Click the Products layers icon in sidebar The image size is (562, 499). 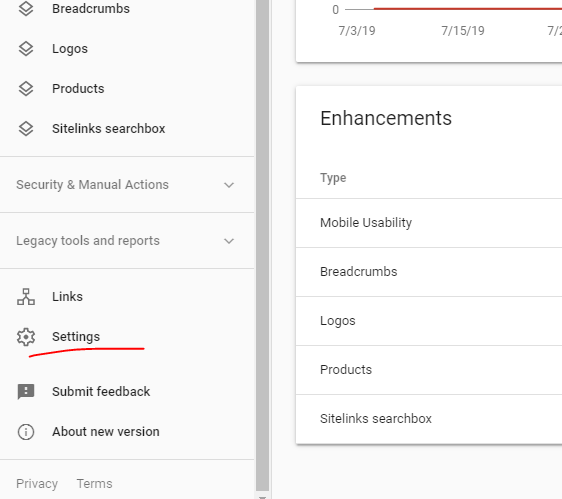26,89
